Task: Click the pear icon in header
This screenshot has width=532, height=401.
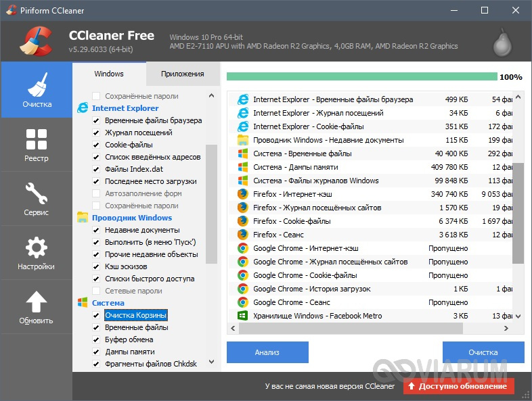Action: pos(502,43)
